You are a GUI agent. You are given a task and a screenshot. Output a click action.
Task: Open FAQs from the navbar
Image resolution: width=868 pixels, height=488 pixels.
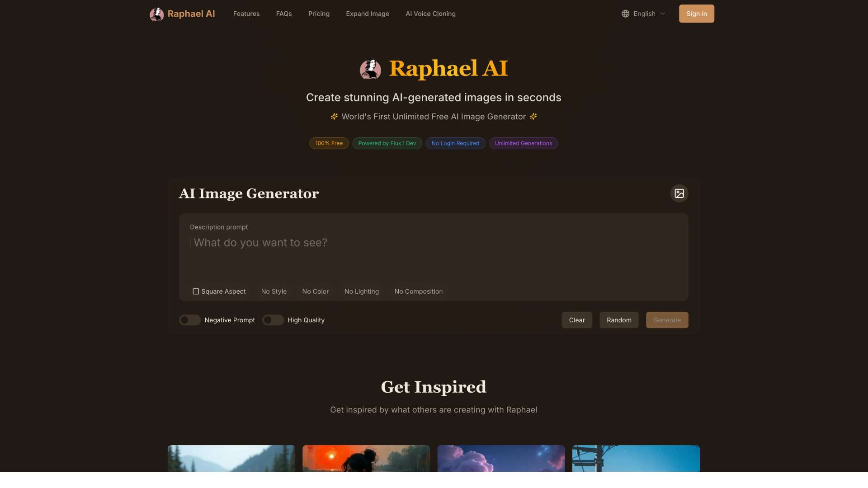point(284,14)
